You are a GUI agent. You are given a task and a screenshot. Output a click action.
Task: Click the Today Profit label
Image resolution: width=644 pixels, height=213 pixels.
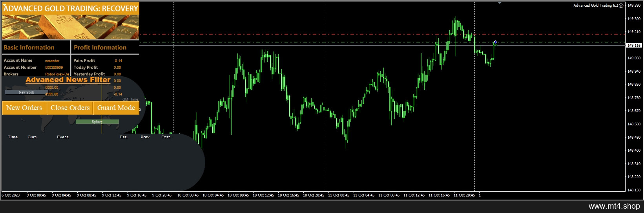(x=86, y=67)
